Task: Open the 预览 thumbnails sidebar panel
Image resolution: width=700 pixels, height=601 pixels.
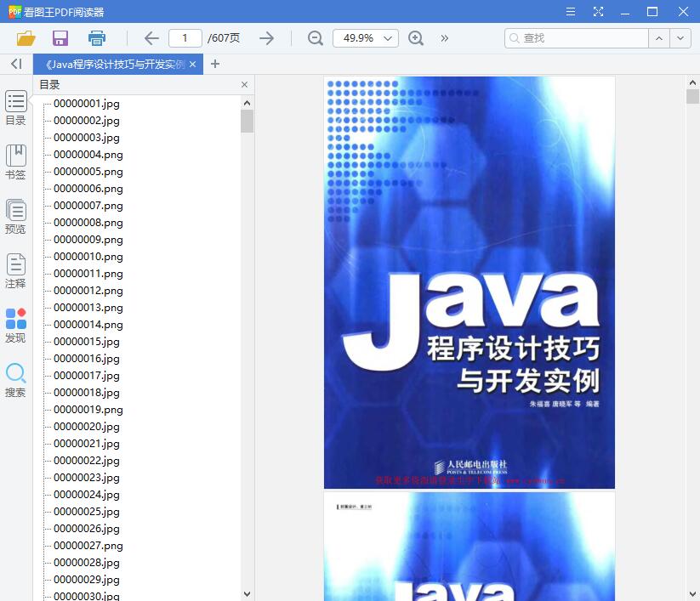Action: 15,217
